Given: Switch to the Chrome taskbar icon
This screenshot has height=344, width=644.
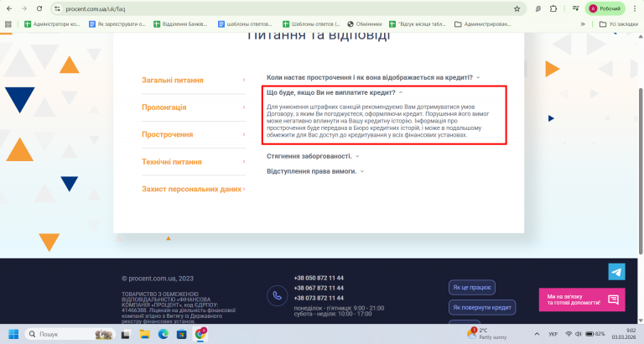Looking at the screenshot, I should click(x=200, y=334).
